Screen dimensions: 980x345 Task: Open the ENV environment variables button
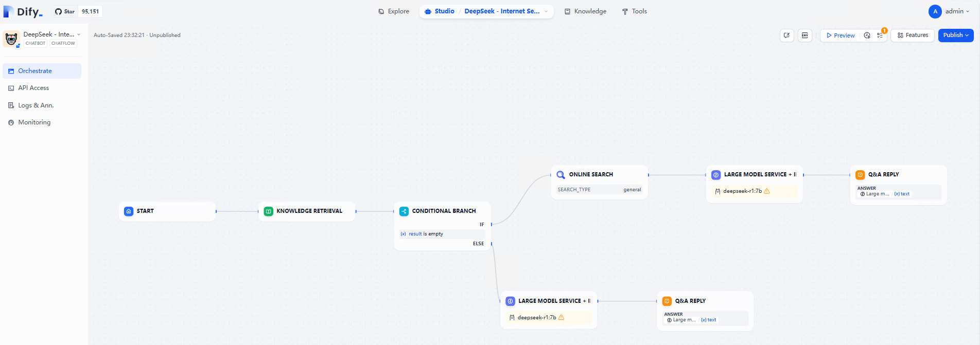[805, 35]
